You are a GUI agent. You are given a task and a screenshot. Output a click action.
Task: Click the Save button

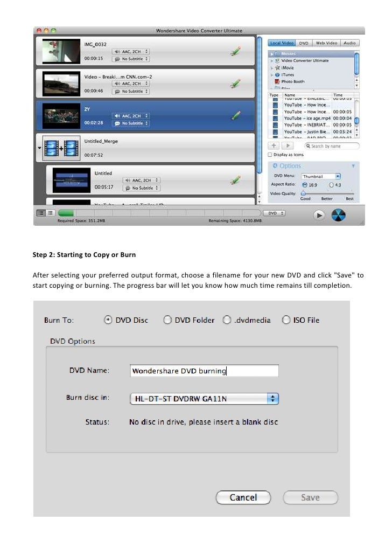click(310, 497)
